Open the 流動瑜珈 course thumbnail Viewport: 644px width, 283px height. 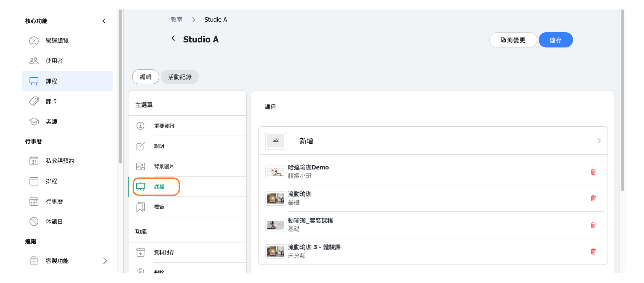point(275,198)
